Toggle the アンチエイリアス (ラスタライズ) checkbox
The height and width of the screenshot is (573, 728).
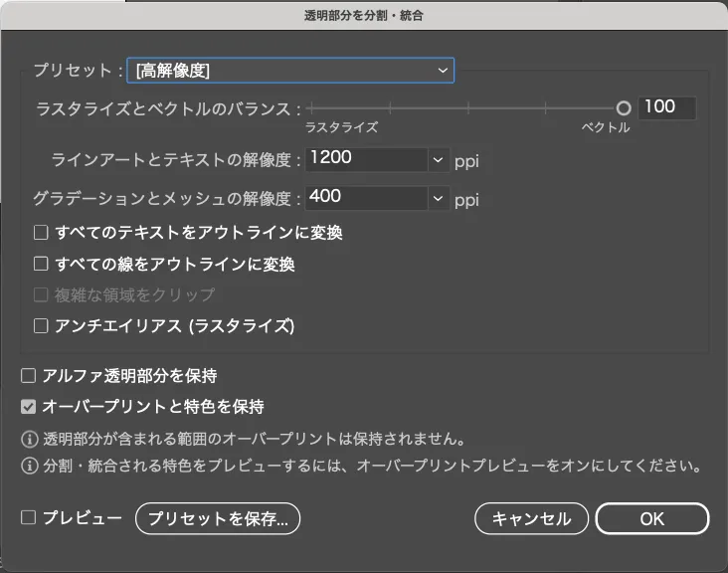point(41,325)
